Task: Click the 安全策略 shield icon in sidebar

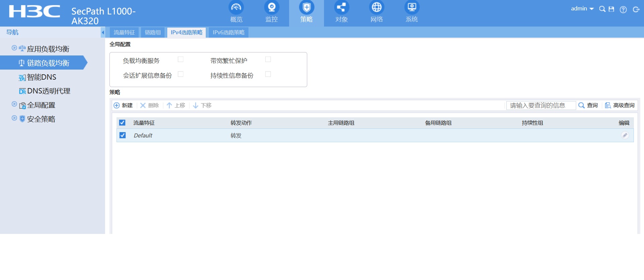Action: (22, 119)
